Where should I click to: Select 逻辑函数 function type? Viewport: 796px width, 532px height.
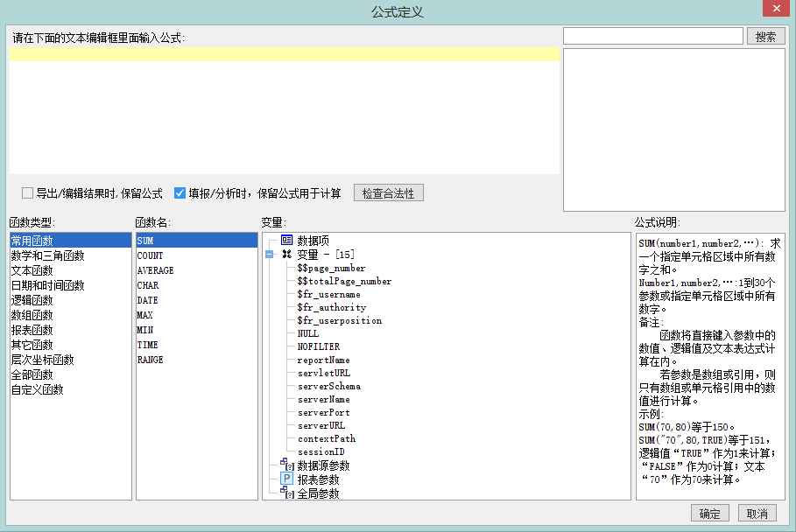coord(71,300)
